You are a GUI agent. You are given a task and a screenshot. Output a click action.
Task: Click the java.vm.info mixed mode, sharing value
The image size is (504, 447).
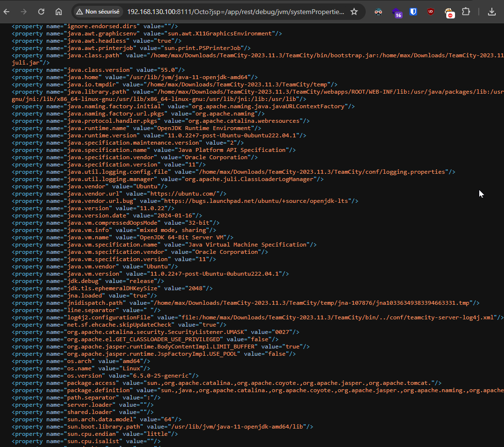coord(173,230)
